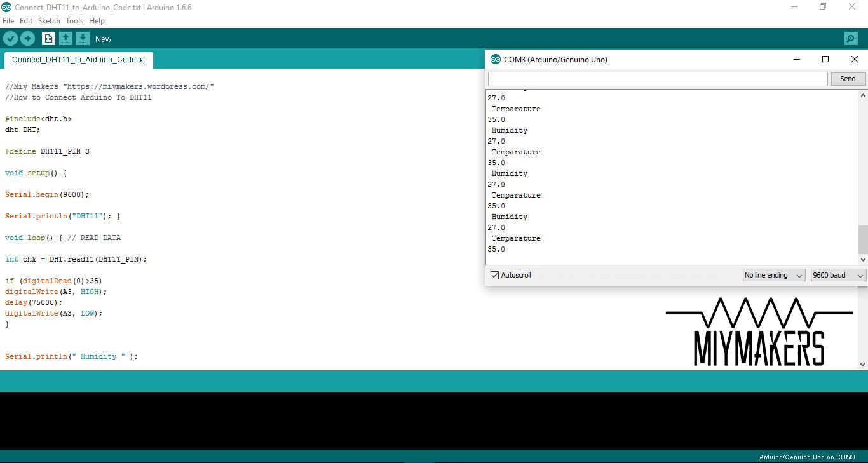Click the '//How to Connect Arduino To DHT11' comment
Image resolution: width=868 pixels, height=463 pixels.
point(78,98)
